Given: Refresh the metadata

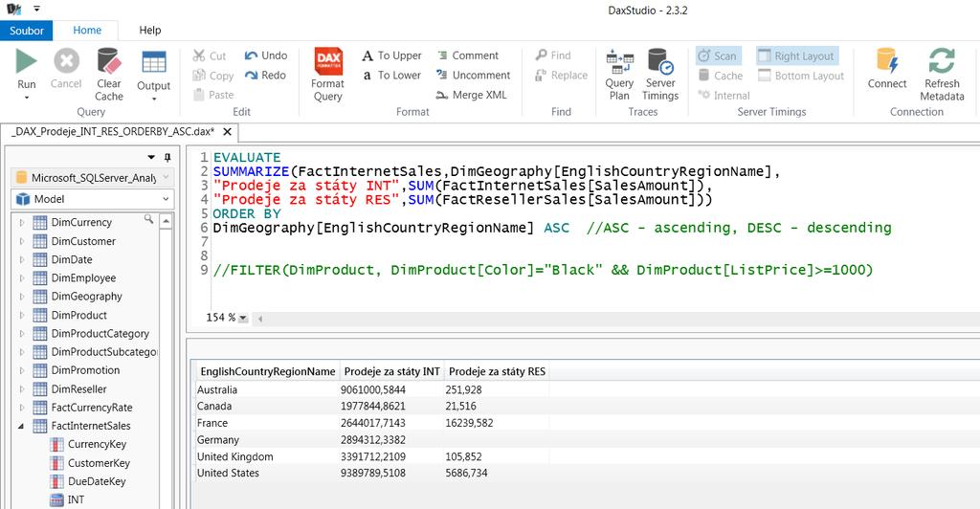Looking at the screenshot, I should click(x=942, y=75).
